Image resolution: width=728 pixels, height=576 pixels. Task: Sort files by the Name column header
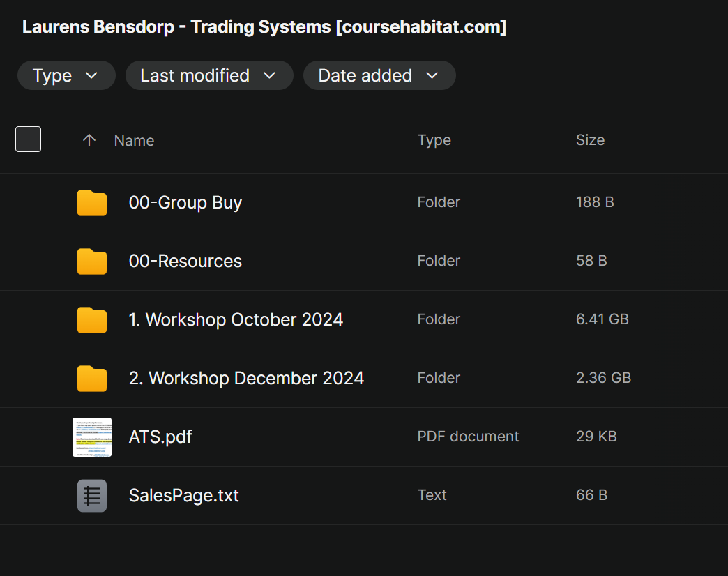pos(134,140)
